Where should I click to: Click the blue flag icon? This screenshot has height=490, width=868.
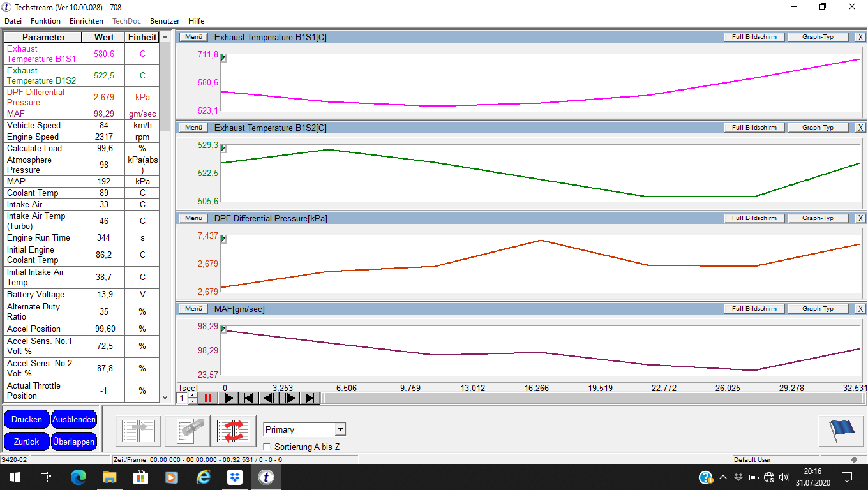click(x=841, y=431)
